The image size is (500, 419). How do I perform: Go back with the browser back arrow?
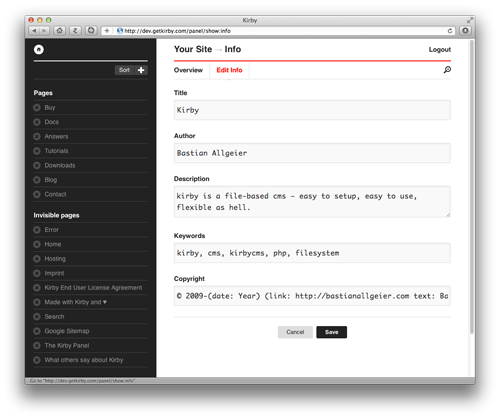(34, 31)
